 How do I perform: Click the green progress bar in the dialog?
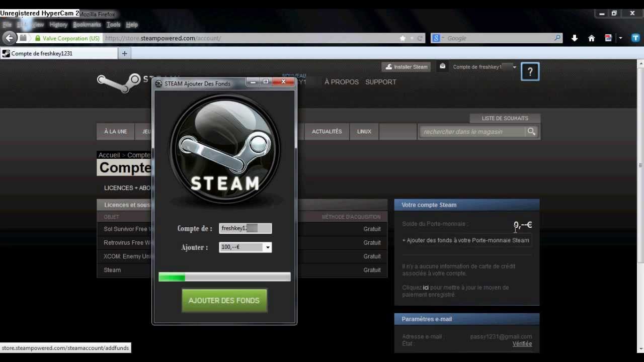tap(224, 277)
